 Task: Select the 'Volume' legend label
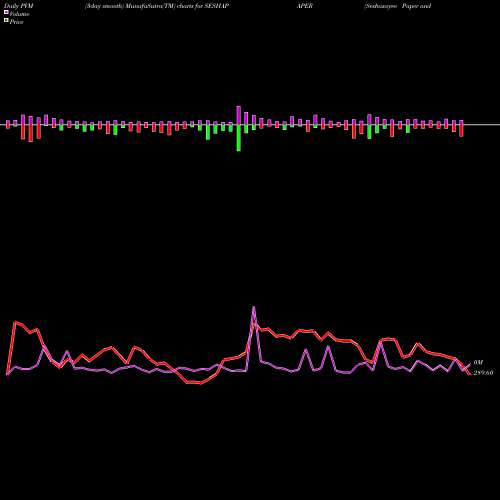pos(19,14)
